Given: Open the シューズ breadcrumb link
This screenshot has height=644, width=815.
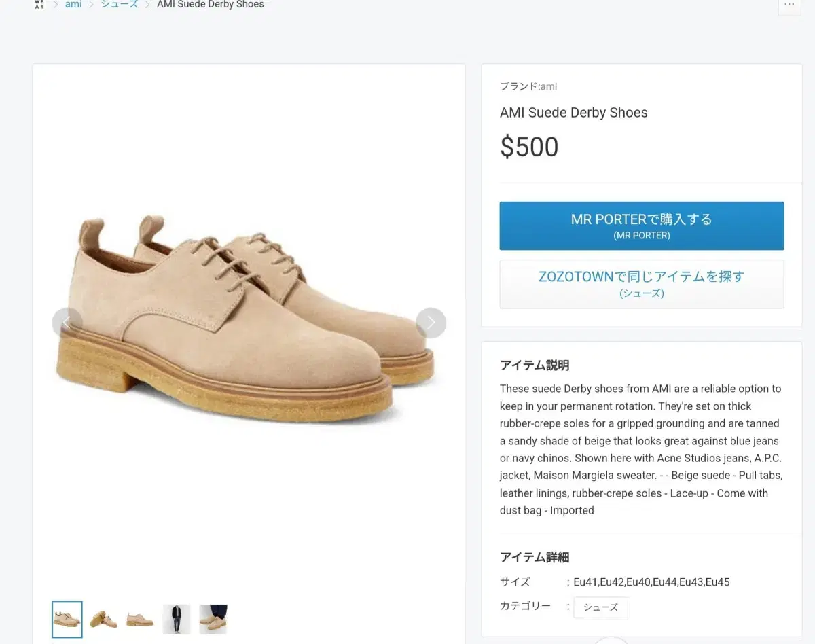Looking at the screenshot, I should tap(120, 4).
